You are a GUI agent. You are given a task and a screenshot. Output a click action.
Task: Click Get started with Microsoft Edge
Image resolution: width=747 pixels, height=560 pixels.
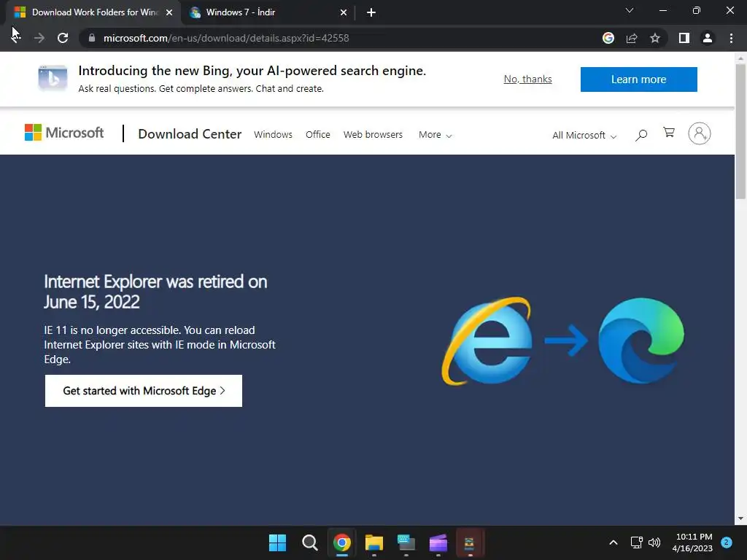point(144,391)
